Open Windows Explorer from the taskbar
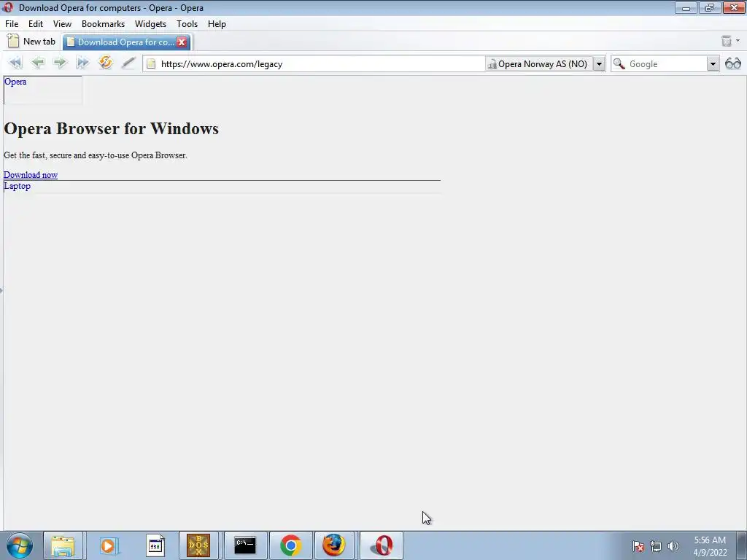The height and width of the screenshot is (560, 747). pos(63,545)
